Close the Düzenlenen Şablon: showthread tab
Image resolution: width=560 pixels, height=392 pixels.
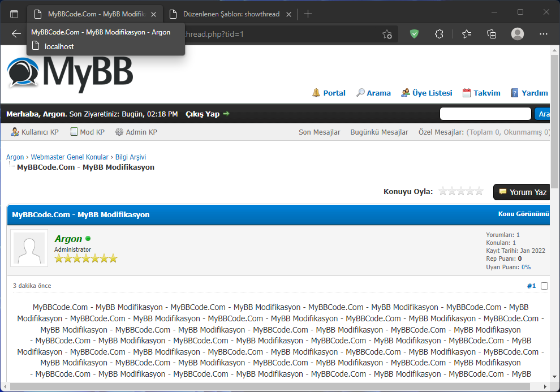tap(289, 14)
